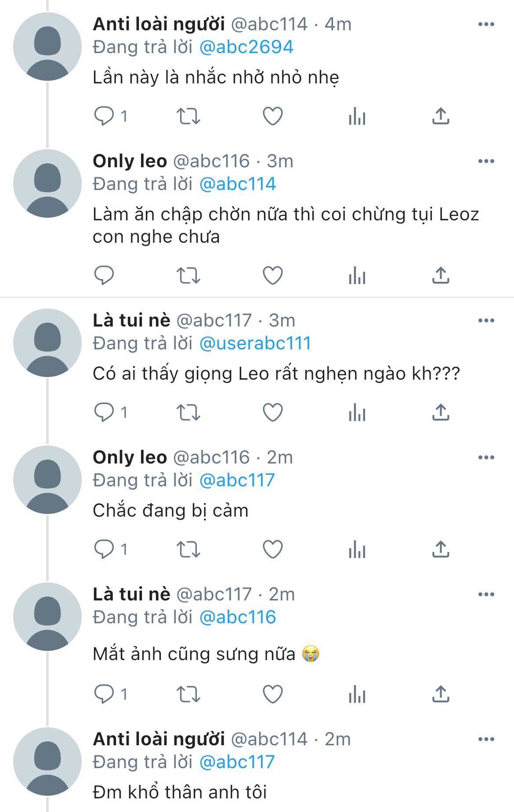Screen dimensions: 514x812
Task: View analytics for 'Chắc đang bị cảm' tweet
Action: (x=357, y=550)
